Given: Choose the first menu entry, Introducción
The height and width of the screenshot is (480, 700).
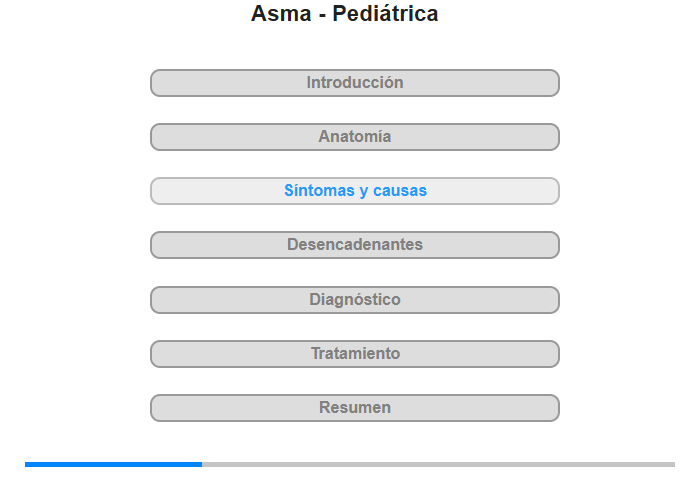Looking at the screenshot, I should coord(354,83).
